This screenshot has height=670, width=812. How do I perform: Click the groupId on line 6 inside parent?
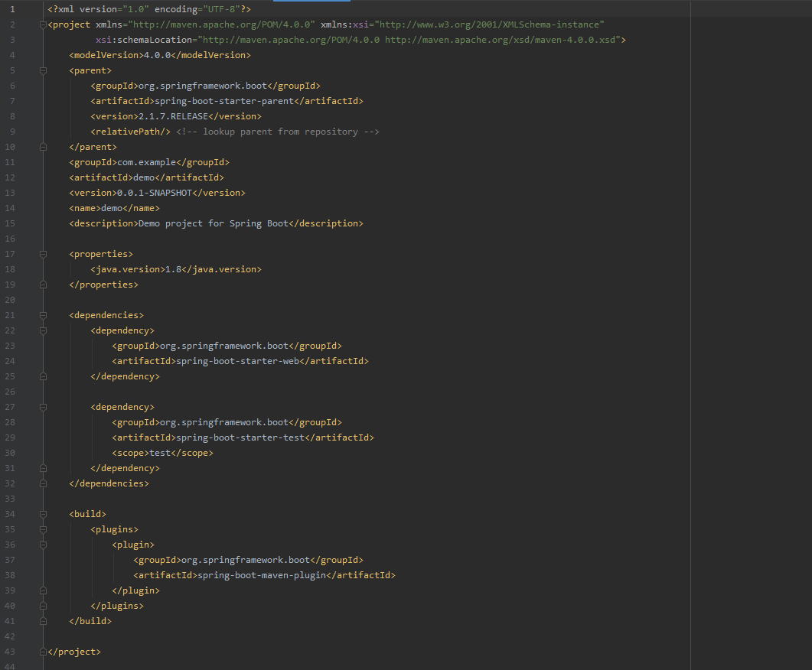coord(206,86)
